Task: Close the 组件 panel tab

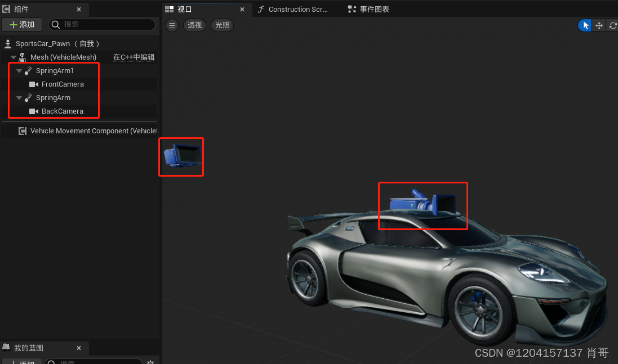Action: pyautogui.click(x=79, y=9)
